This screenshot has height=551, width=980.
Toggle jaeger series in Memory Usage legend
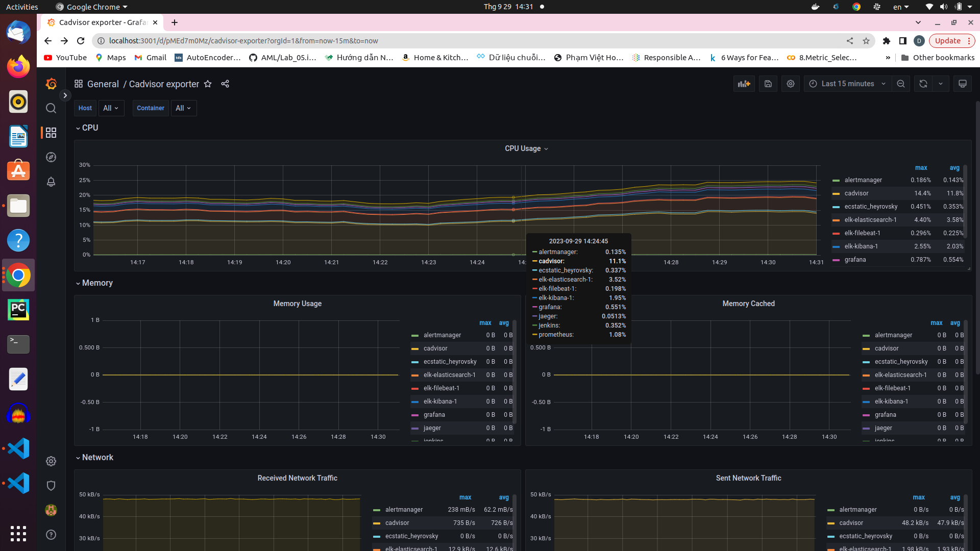(432, 428)
